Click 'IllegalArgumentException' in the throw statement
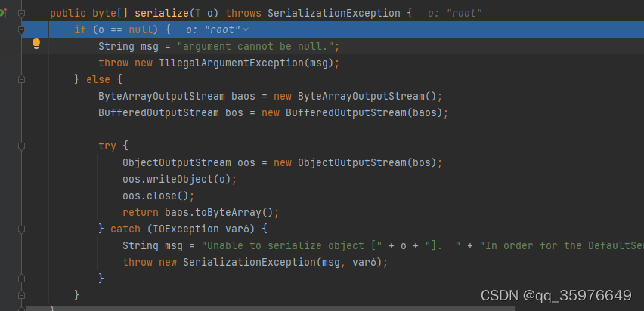 [x=231, y=63]
